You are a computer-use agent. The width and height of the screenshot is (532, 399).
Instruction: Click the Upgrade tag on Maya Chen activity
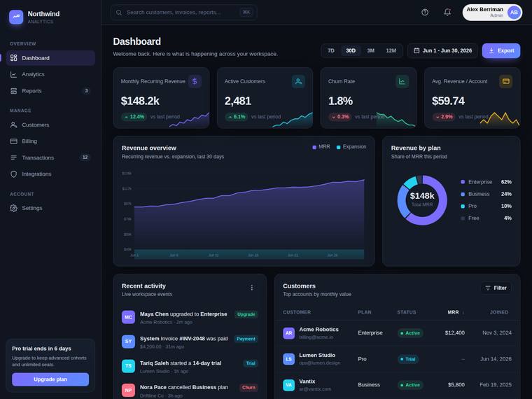point(246,314)
